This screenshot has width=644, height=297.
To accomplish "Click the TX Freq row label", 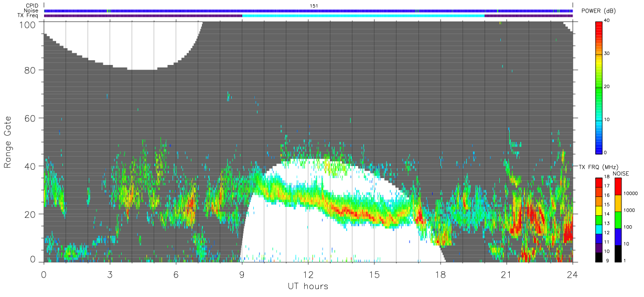I will coord(29,15).
